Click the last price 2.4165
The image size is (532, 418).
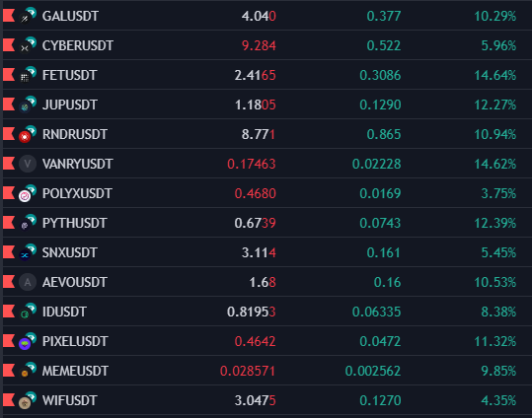coord(255,75)
